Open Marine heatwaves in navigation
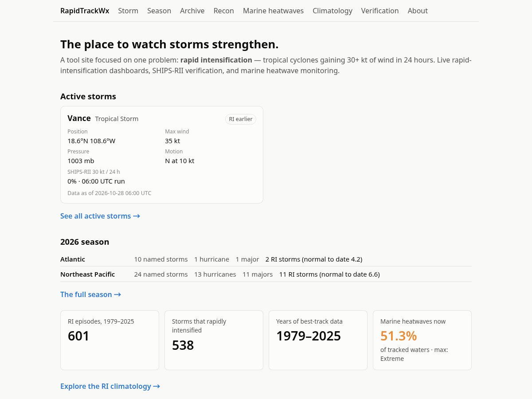Image resolution: width=532 pixels, height=399 pixels. click(x=273, y=11)
